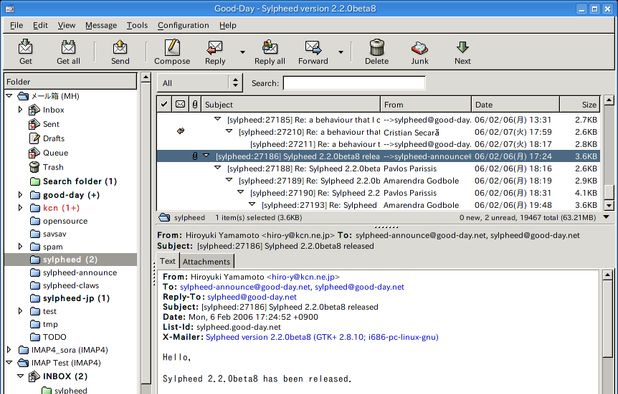The height and width of the screenshot is (394, 618).
Task: Collapse the IMAP Test mailbox
Action: coord(9,362)
